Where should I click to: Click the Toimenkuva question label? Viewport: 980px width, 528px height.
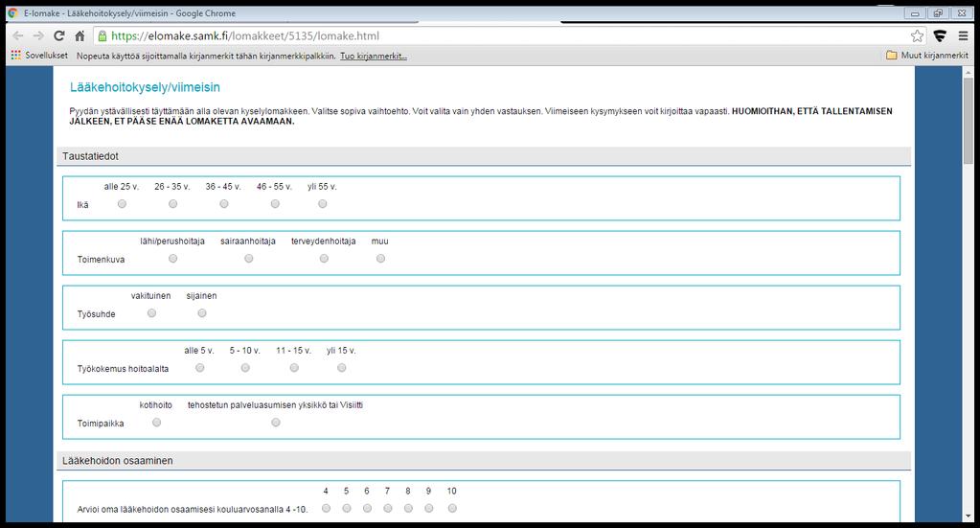(x=101, y=260)
